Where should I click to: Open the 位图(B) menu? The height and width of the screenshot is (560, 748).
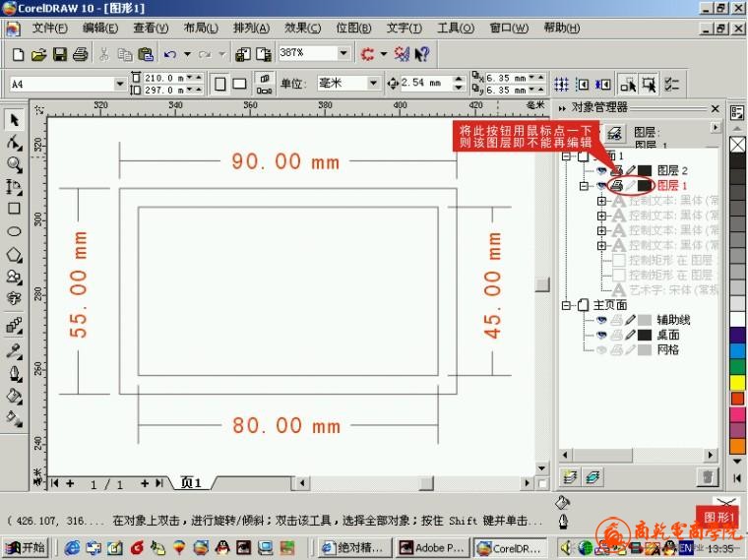(353, 29)
